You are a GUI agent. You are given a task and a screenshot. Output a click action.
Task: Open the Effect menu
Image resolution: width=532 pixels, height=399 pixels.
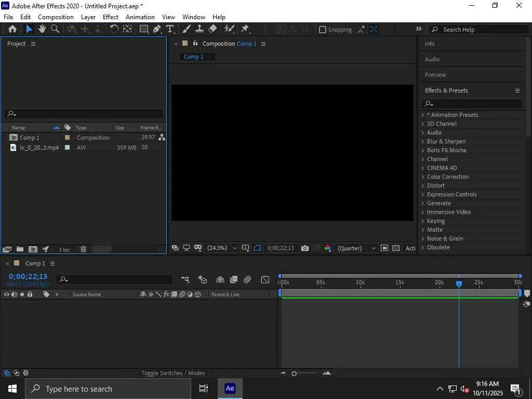(111, 17)
